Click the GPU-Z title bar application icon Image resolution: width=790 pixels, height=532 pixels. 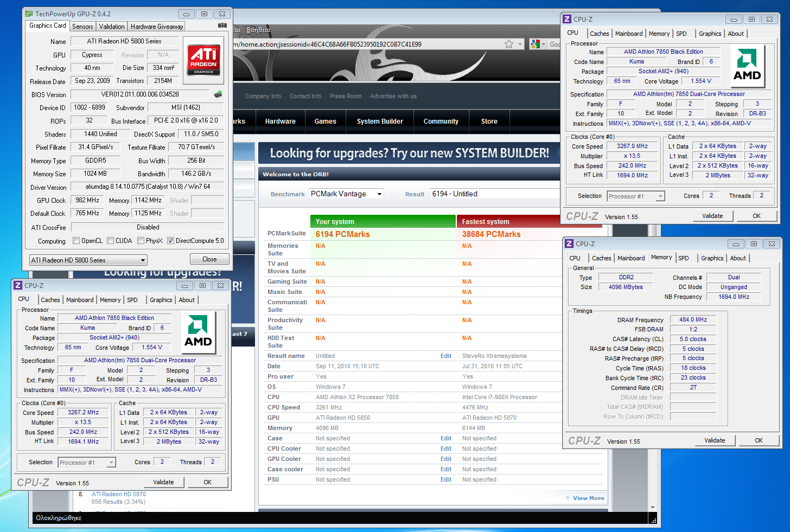click(29, 14)
